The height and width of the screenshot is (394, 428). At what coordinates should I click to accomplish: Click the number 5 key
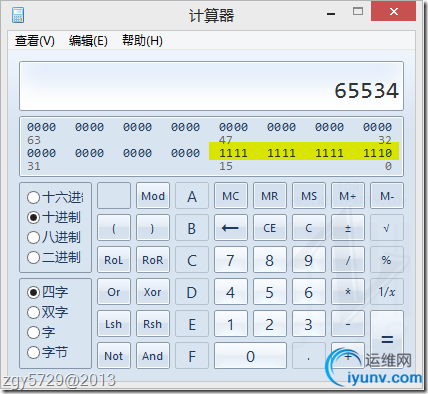click(270, 292)
